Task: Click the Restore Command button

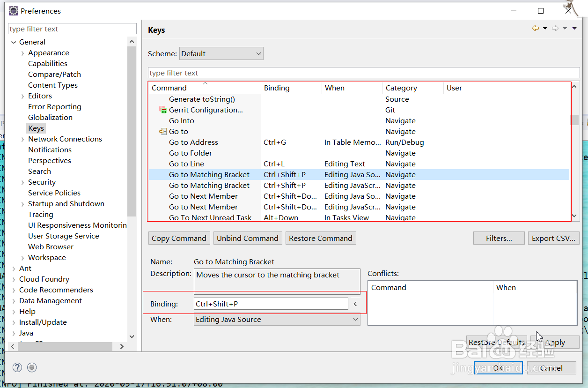Action: click(x=321, y=238)
